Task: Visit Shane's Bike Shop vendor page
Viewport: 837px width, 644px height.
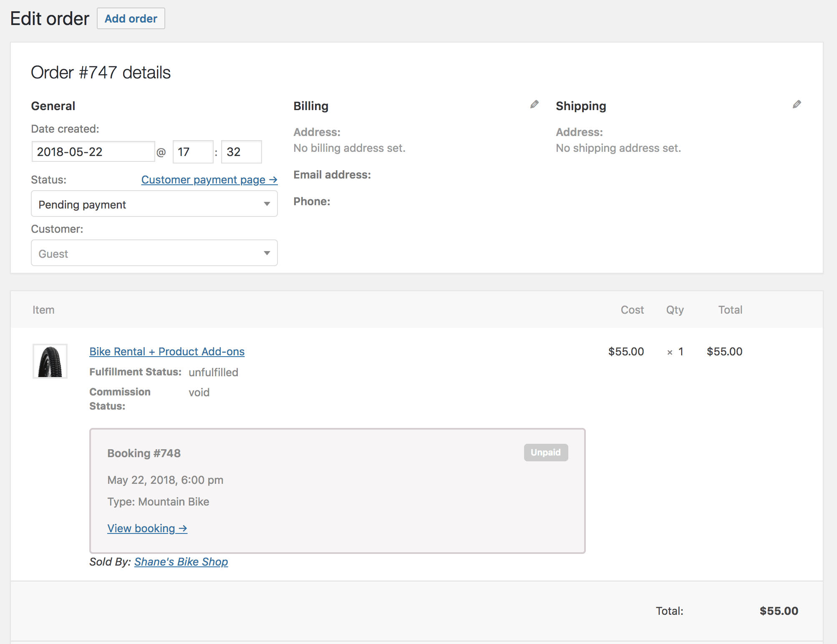Action: 181,562
